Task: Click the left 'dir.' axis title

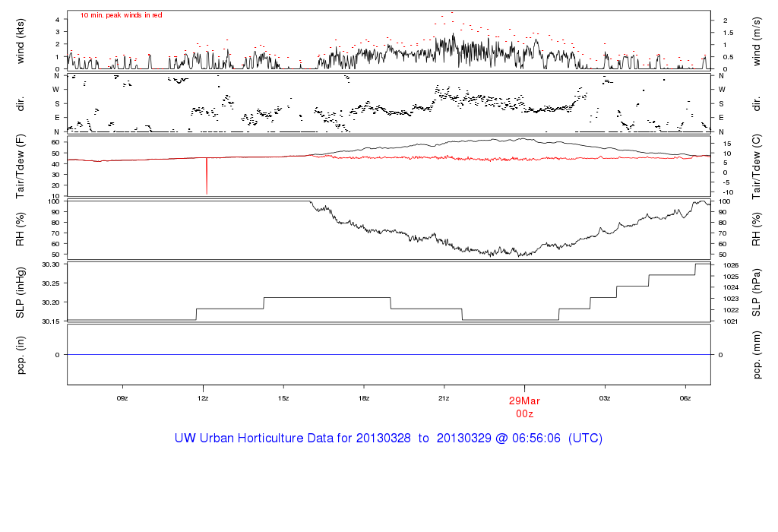Action: (x=21, y=105)
